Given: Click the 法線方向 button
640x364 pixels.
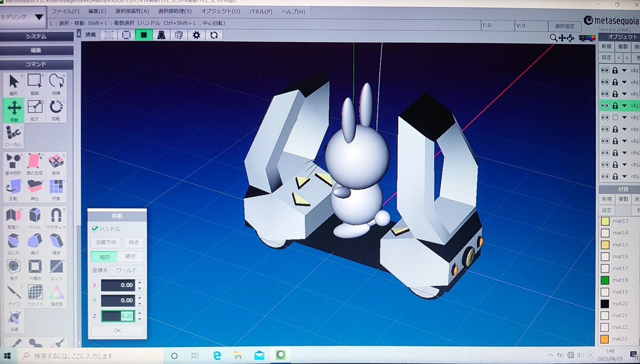Looking at the screenshot, I should point(106,242).
